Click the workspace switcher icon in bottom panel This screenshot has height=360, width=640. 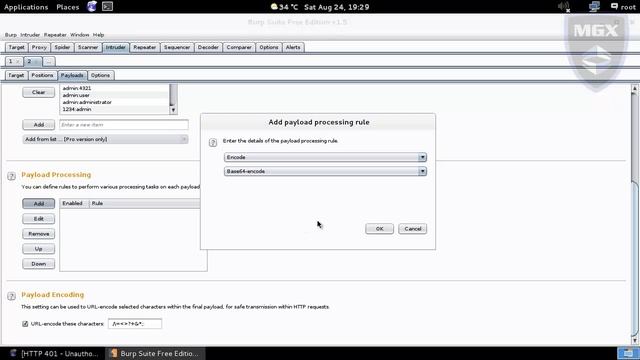[628, 353]
